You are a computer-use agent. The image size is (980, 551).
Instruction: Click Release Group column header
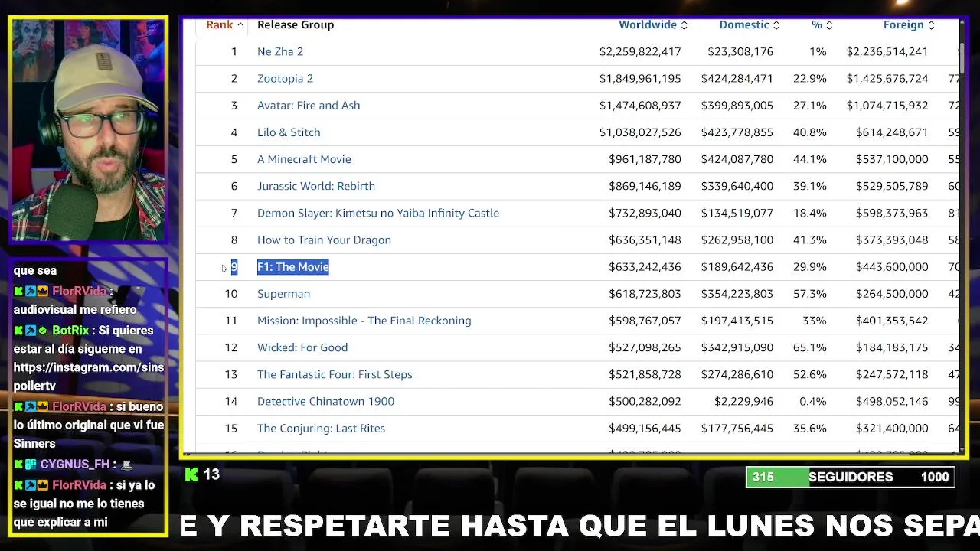[296, 24]
